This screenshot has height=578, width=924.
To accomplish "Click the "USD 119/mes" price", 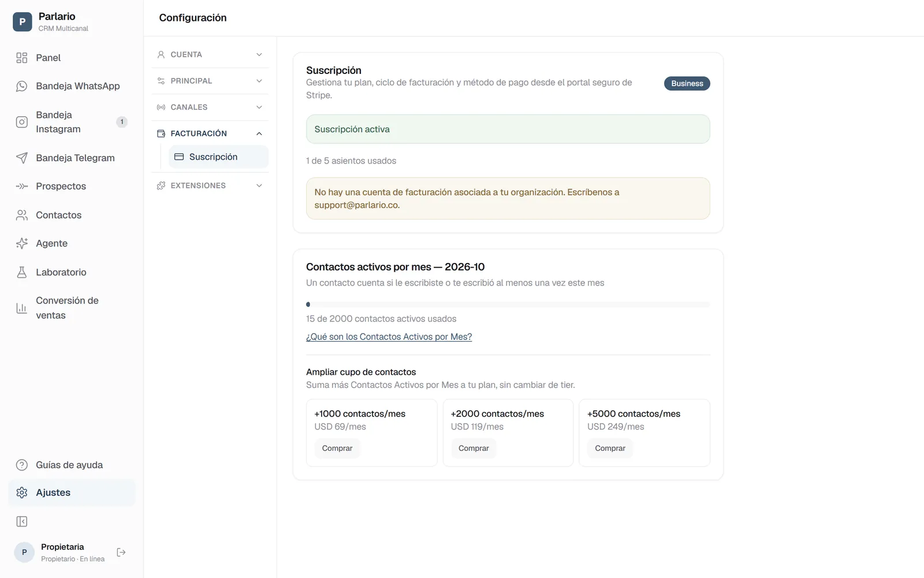I will [x=477, y=427].
